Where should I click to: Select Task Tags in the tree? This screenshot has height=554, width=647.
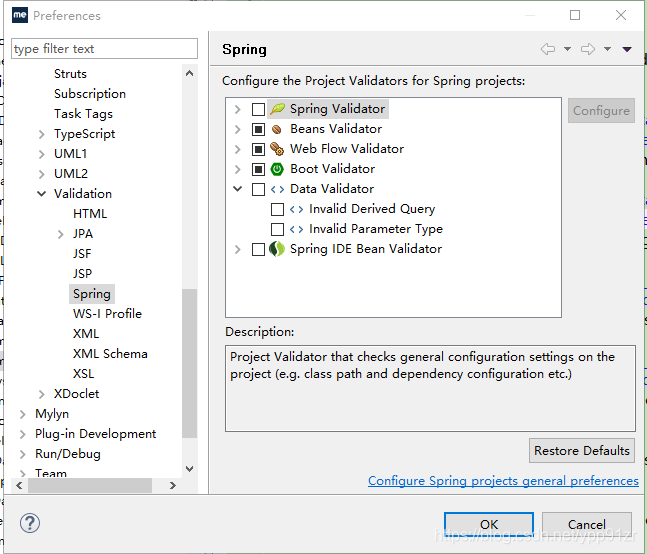[83, 114]
